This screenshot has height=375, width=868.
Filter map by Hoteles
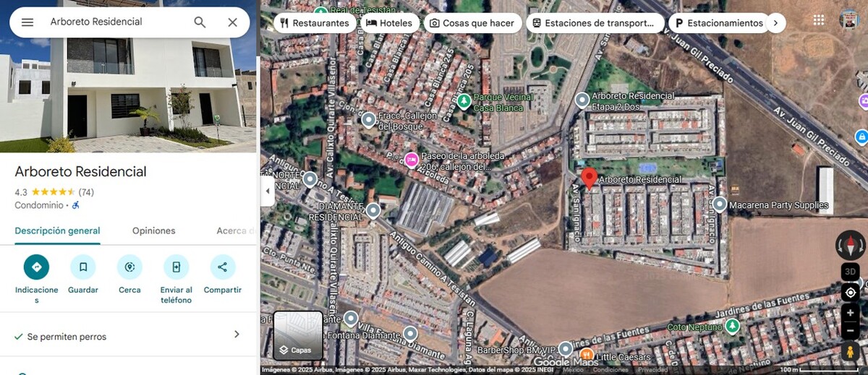390,23
